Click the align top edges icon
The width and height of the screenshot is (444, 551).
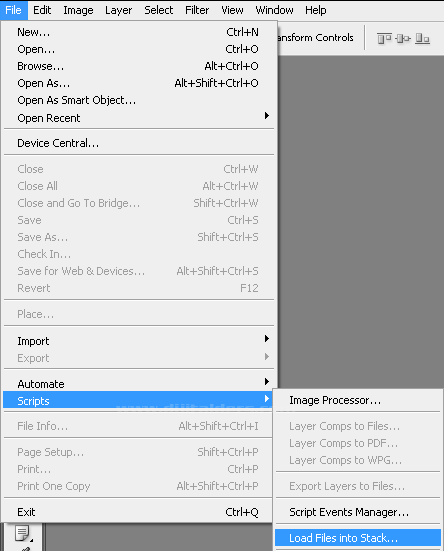[384, 38]
